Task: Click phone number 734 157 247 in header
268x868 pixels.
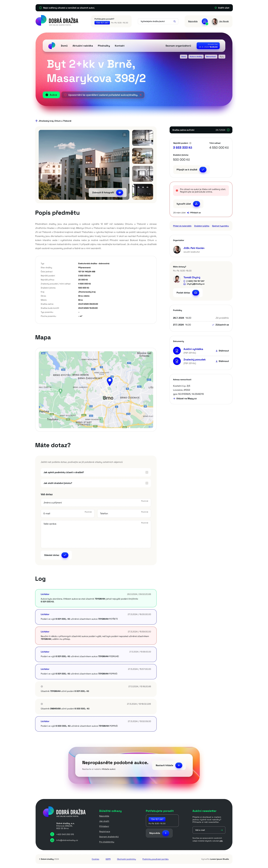Action: (x=102, y=23)
